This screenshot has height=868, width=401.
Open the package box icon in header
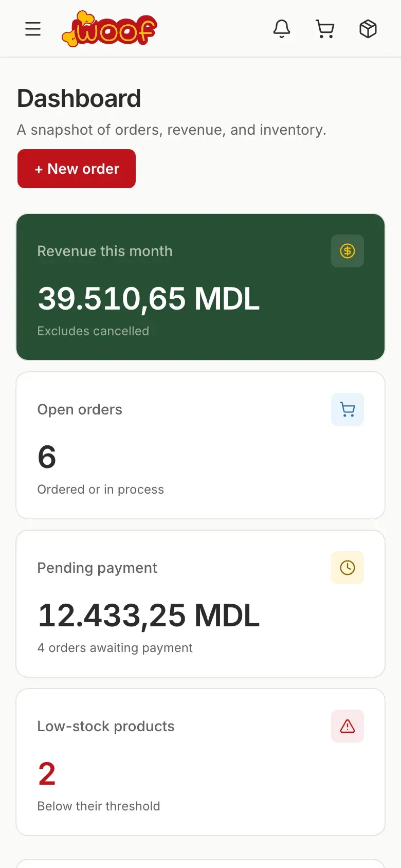click(368, 29)
